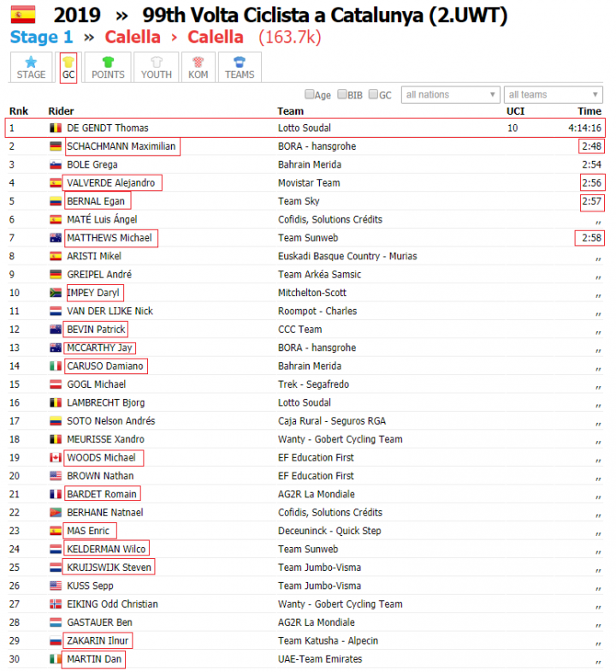Open Deceuninck - Quick Step team link
This screenshot has width=616, height=672.
point(329,531)
